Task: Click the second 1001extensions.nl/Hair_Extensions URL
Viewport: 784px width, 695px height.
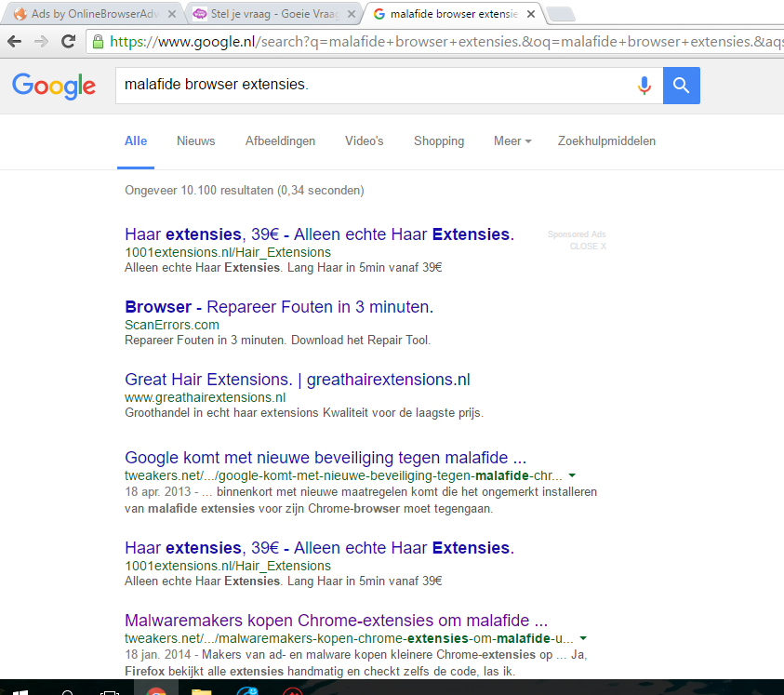Action: 228,566
